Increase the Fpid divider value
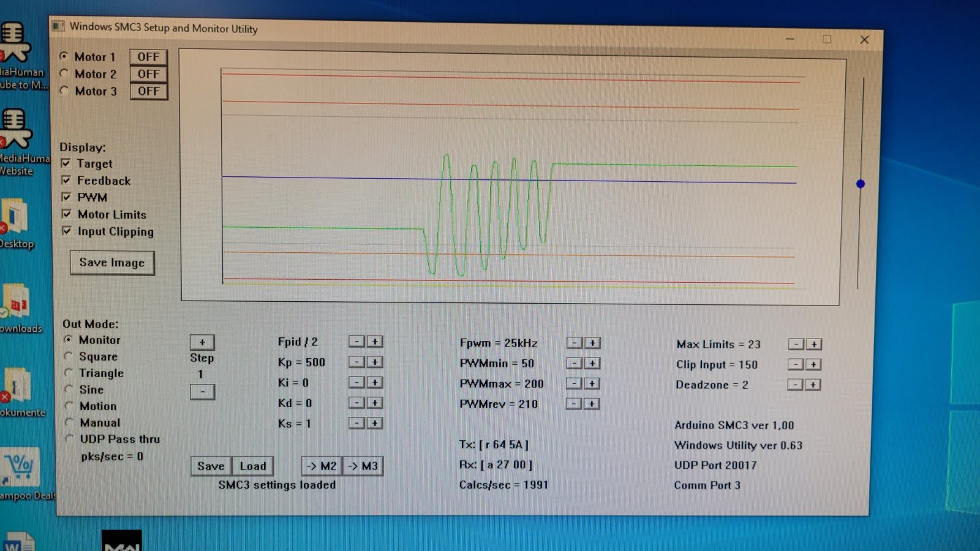The image size is (980, 551). click(375, 342)
